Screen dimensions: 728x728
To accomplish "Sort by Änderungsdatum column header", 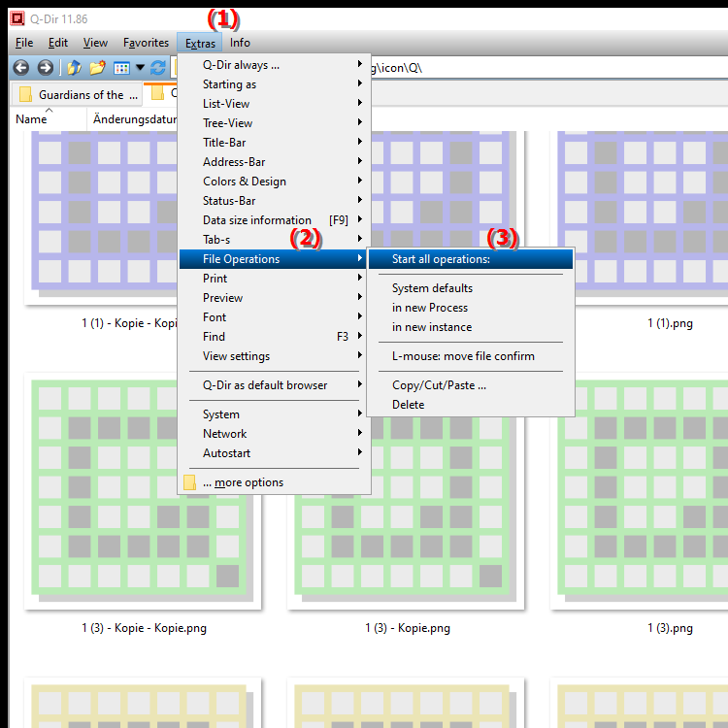I will 132,119.
